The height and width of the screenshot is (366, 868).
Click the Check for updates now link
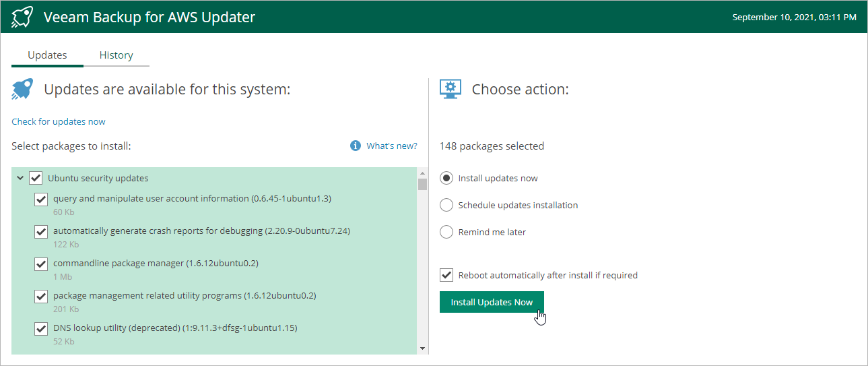pos(59,122)
